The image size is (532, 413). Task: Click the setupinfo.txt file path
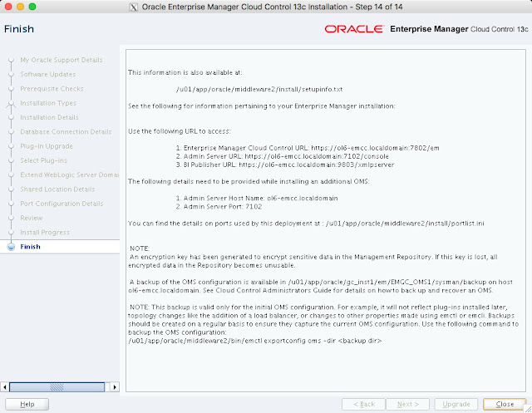(x=259, y=89)
